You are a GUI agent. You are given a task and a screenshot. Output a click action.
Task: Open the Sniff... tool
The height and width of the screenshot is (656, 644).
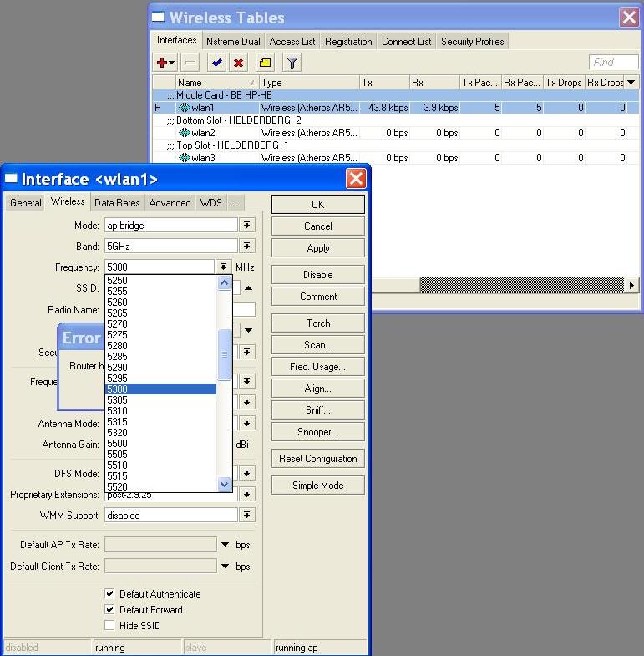point(317,410)
